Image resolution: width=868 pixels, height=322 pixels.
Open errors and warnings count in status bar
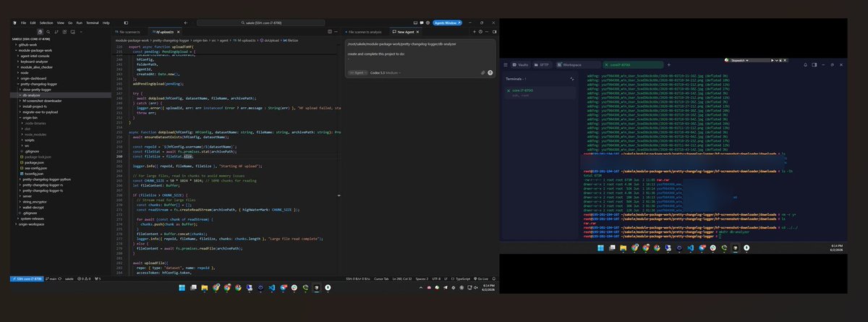click(x=85, y=278)
